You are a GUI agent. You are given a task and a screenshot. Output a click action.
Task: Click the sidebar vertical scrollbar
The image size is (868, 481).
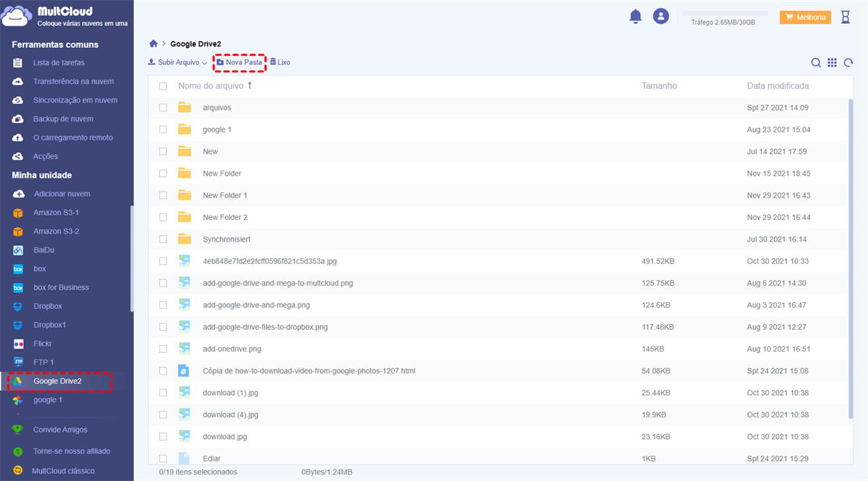pyautogui.click(x=131, y=259)
